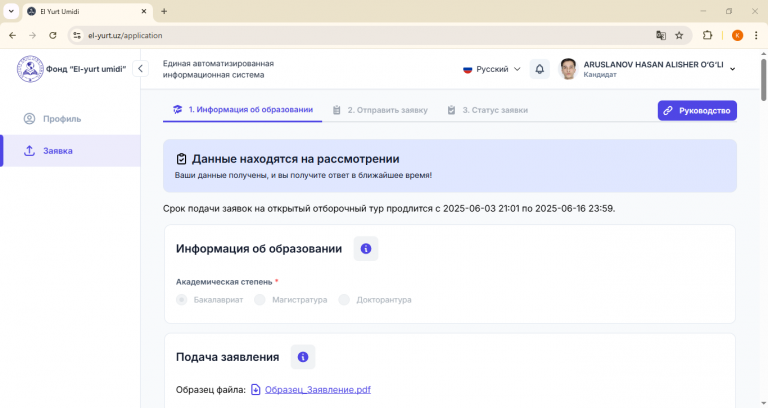
Task: Select the Докторантура radio button
Action: 344,300
